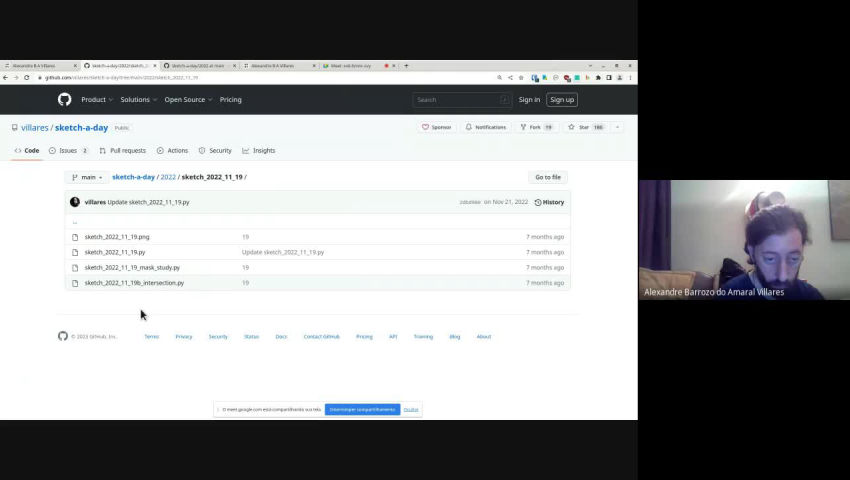Open the GitHub Octocat logo in header

coord(65,99)
